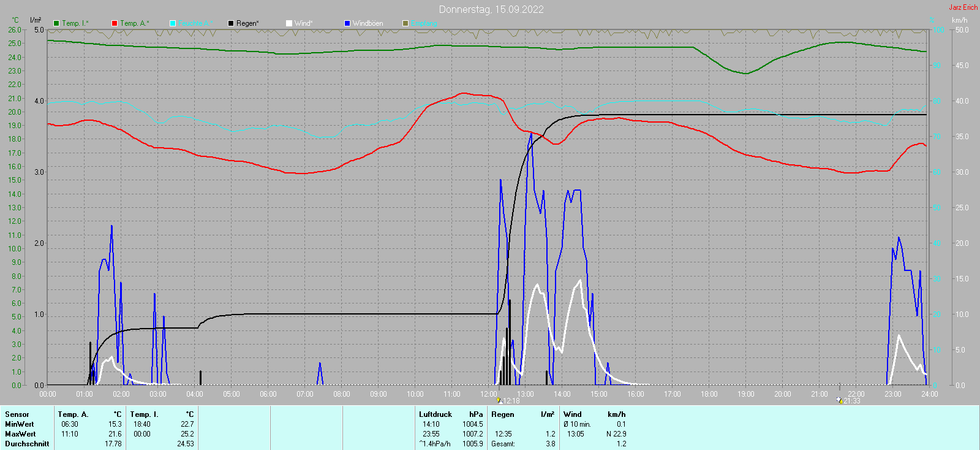This screenshot has width=980, height=450.
Task: Click the chart title 'Donnerstag, 15.09.2022'
Action: [491, 9]
